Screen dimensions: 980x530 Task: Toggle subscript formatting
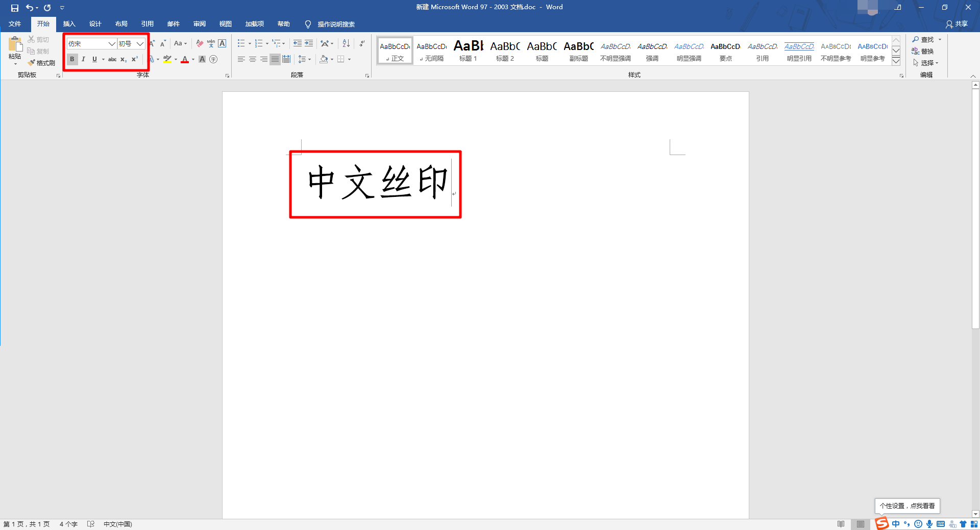pos(124,59)
